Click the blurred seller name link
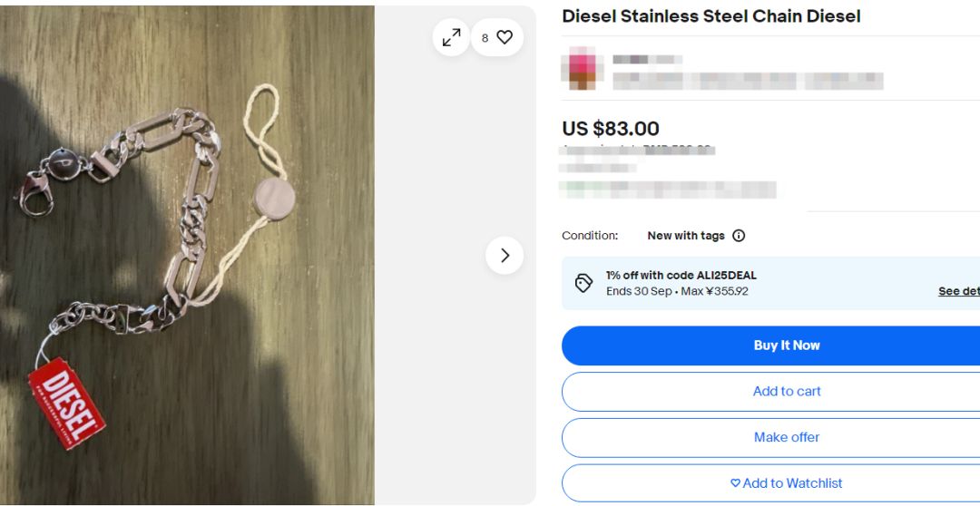 click(647, 60)
